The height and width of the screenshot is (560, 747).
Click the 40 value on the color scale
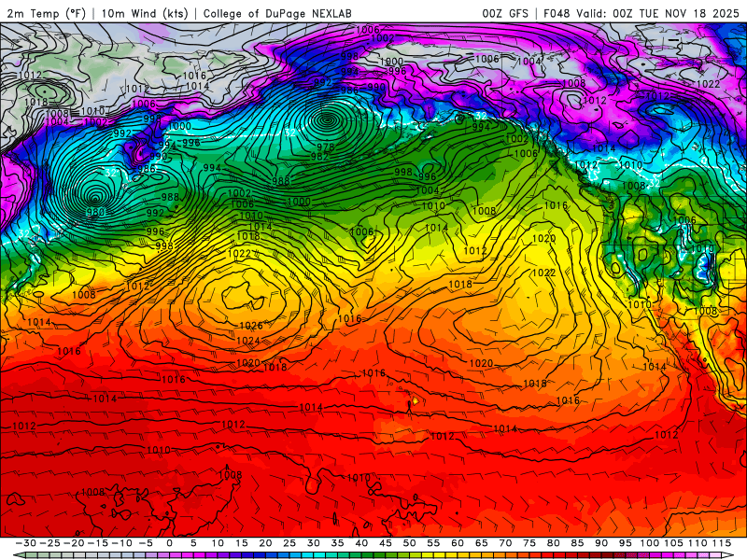pyautogui.click(x=361, y=543)
